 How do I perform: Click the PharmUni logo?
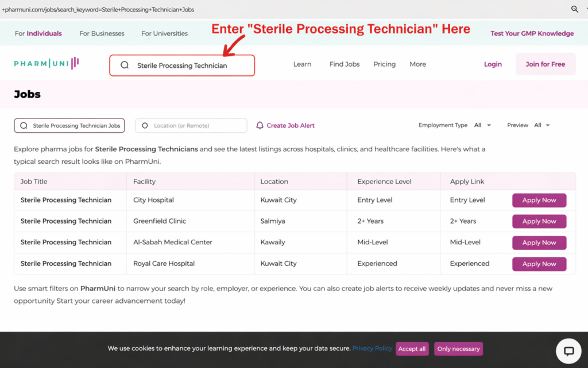[x=47, y=63]
